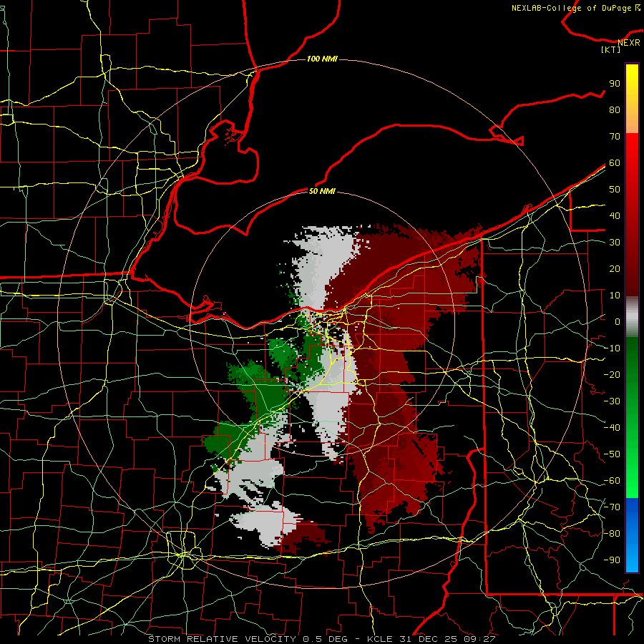This screenshot has height=644, width=644.
Task: Click the velocity scale label "-10"
Action: [612, 348]
